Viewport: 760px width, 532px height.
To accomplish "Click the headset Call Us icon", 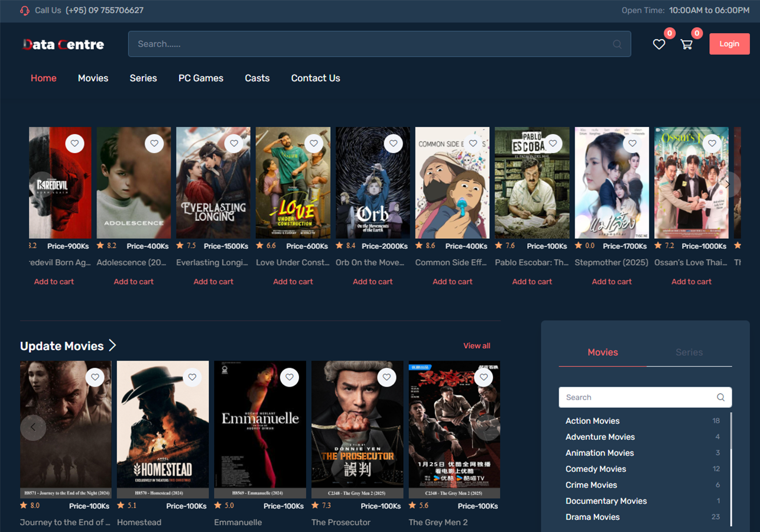I will point(25,10).
